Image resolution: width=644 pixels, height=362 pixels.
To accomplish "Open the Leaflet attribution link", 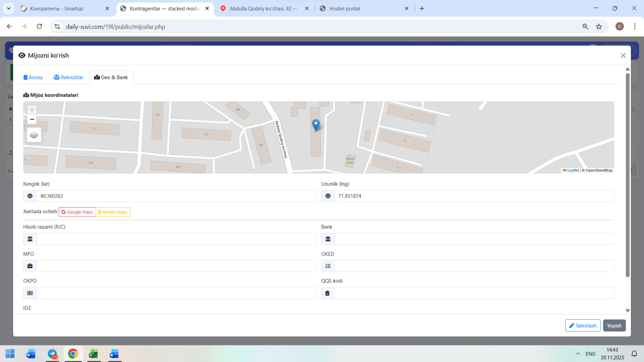I will pyautogui.click(x=572, y=170).
